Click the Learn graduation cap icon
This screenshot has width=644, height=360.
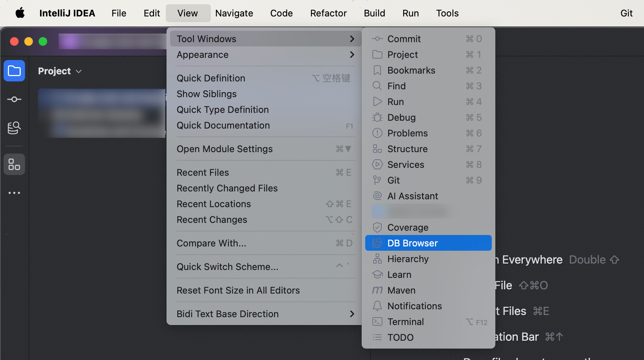point(377,274)
